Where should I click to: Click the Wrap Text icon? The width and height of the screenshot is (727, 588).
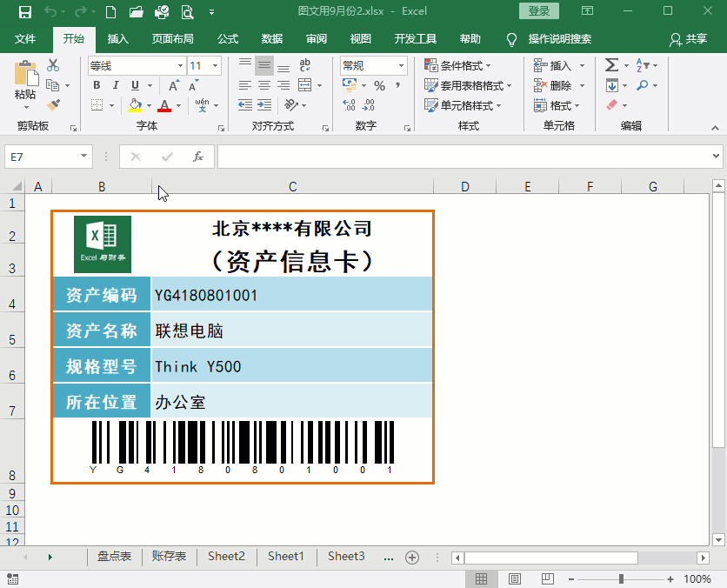(304, 65)
